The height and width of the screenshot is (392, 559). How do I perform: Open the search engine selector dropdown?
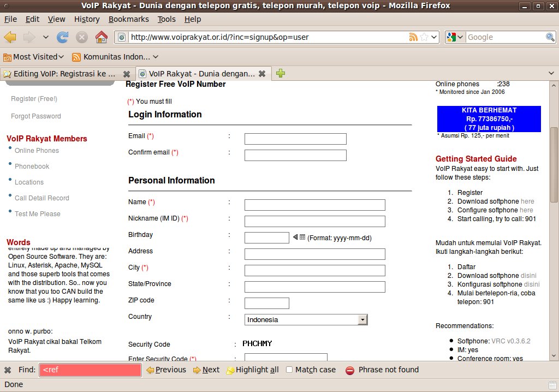pos(455,37)
